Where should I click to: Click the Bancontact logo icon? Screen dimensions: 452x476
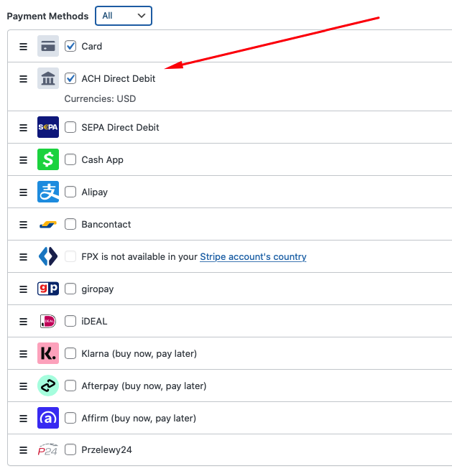[x=48, y=224]
